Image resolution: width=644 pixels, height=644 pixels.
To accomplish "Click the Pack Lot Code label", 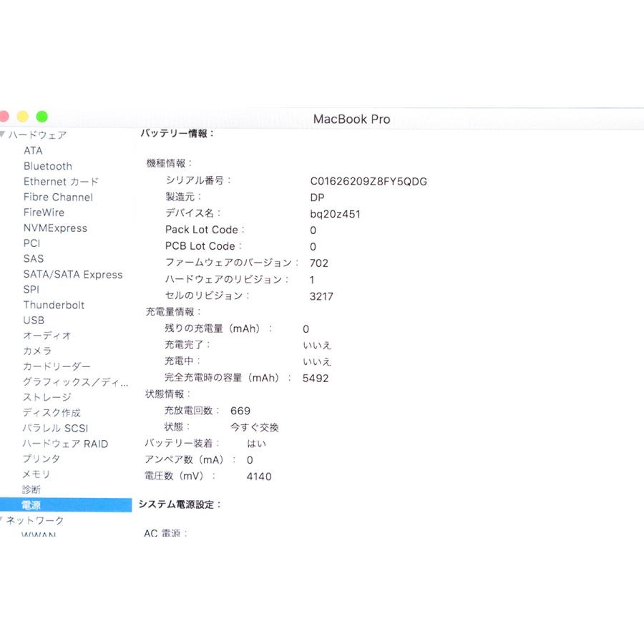I will (x=205, y=230).
